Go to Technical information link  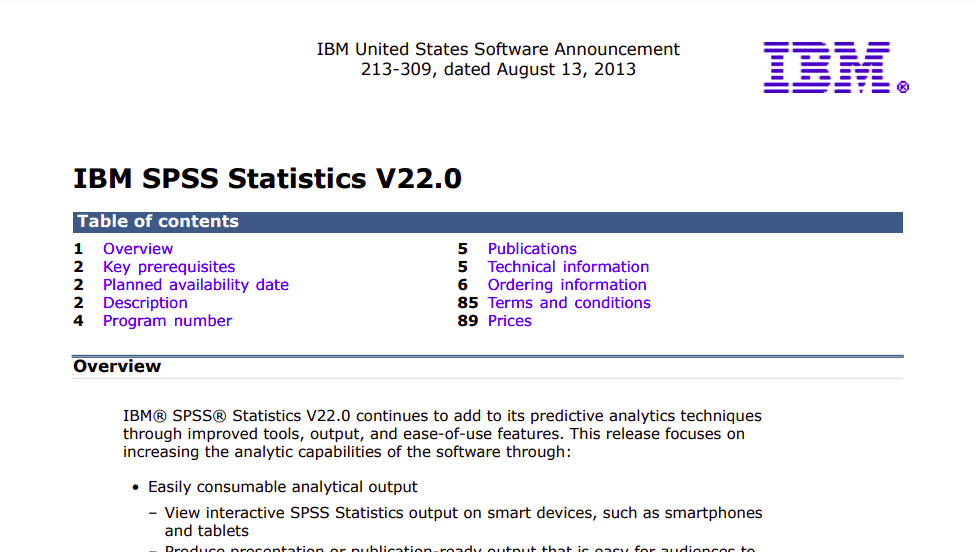(x=568, y=267)
